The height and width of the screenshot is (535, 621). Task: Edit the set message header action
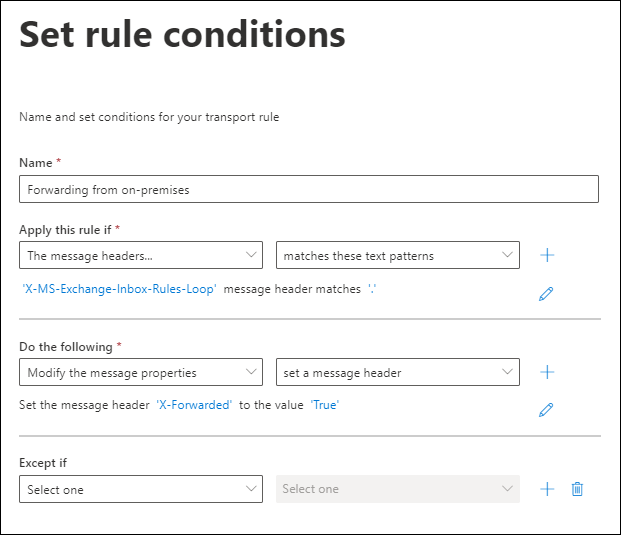click(x=546, y=410)
